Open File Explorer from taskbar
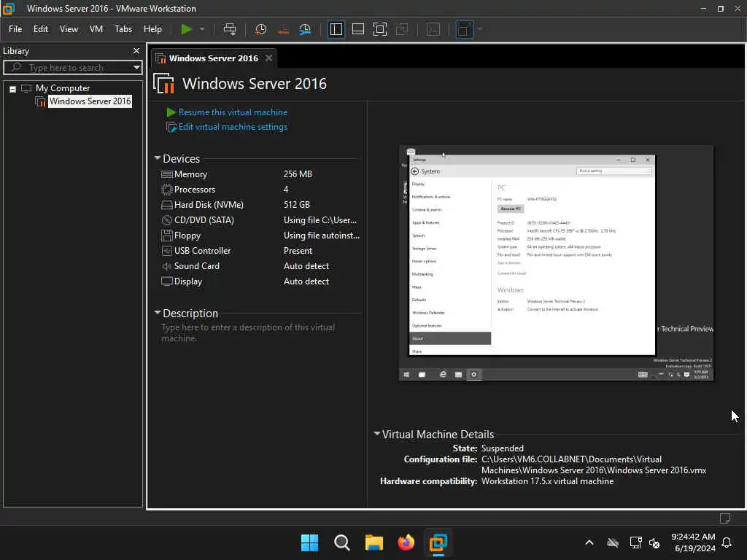 pos(374,542)
